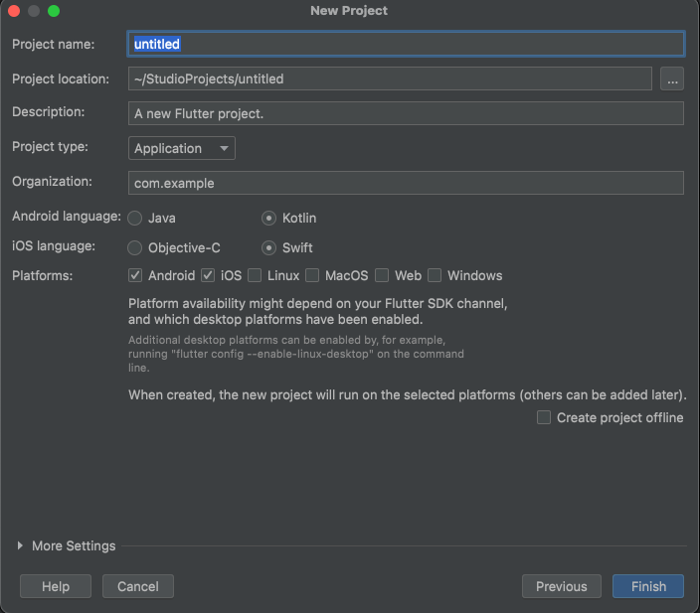Uncheck the Android platform checkbox
This screenshot has height=613, width=700.
135,275
